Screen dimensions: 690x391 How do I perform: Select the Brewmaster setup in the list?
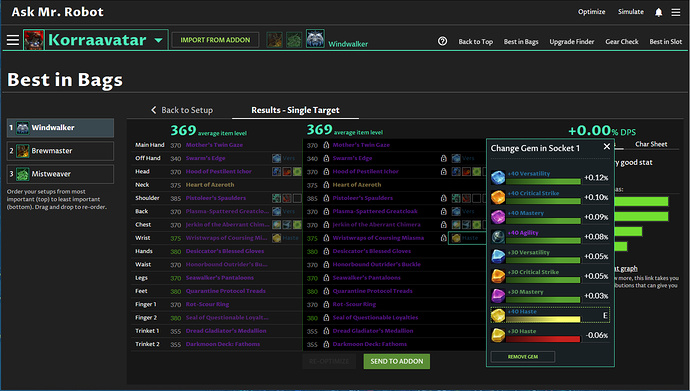(60, 151)
